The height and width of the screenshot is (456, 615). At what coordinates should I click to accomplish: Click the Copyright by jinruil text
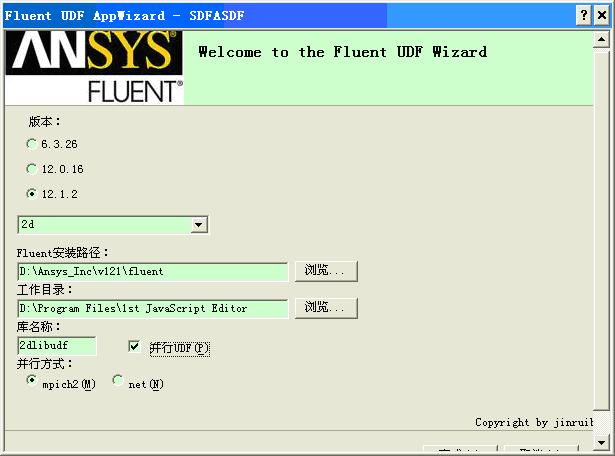[x=534, y=422]
